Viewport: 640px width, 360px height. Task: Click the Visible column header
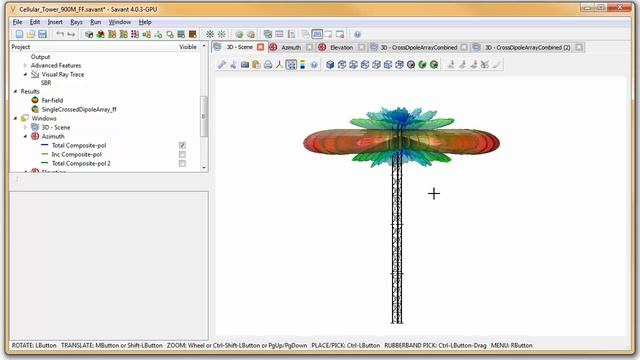pyautogui.click(x=188, y=47)
